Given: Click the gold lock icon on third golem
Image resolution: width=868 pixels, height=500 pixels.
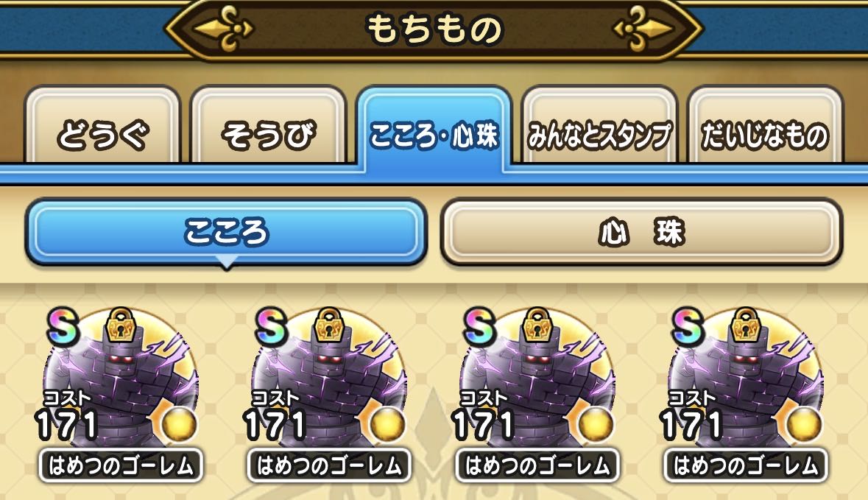Looking at the screenshot, I should [537, 325].
